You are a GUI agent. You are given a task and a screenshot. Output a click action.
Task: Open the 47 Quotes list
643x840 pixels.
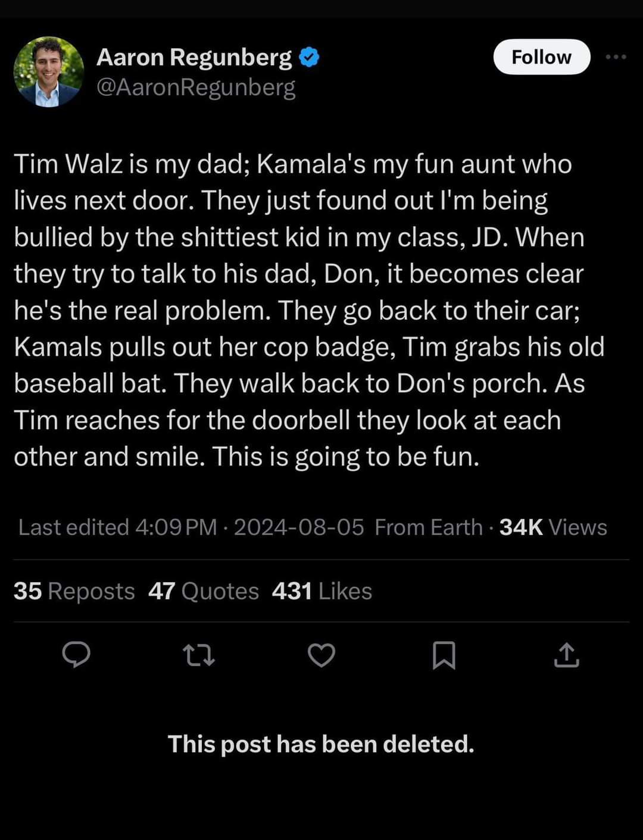pos(204,591)
